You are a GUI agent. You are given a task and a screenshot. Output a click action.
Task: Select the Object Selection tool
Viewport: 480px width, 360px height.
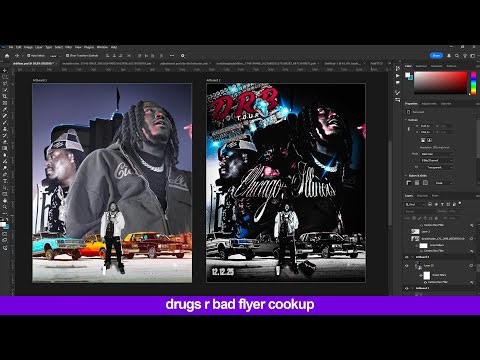(5, 90)
